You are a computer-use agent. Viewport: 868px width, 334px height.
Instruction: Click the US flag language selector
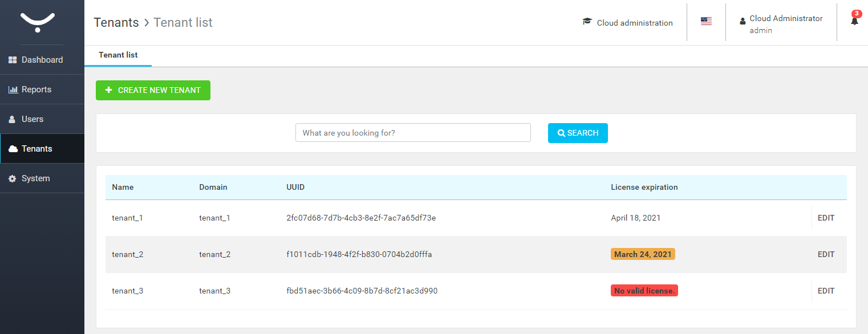tap(706, 21)
